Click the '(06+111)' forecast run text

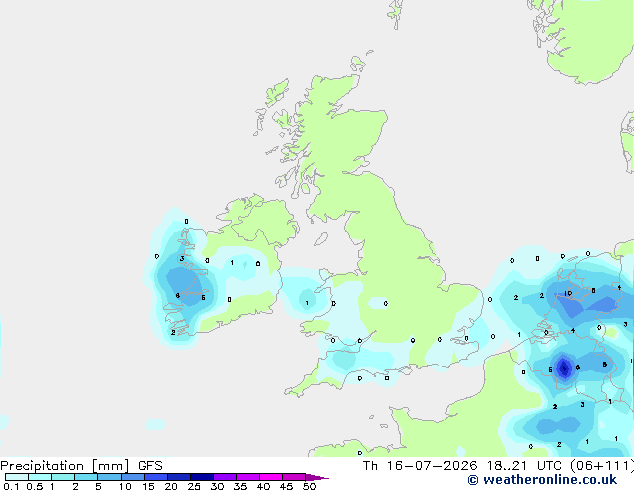click(602, 466)
